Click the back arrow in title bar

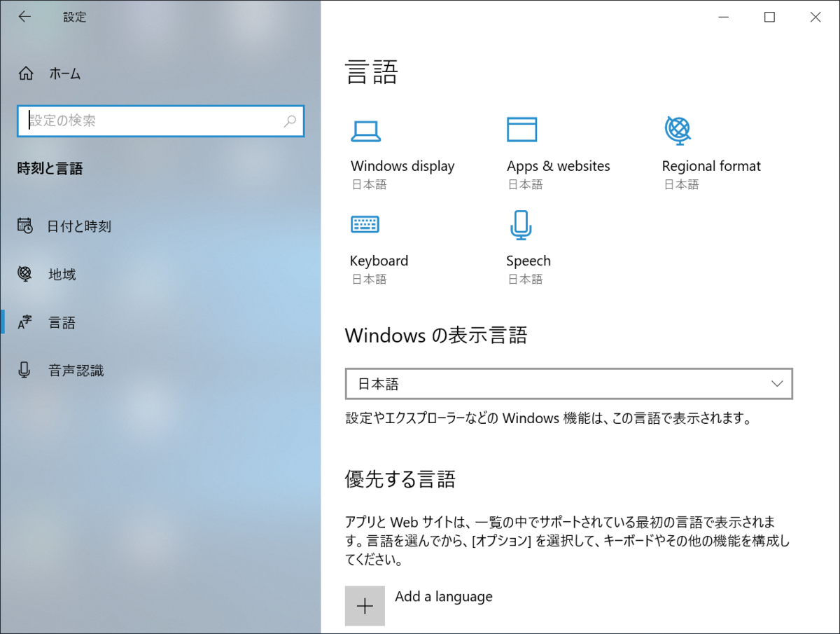(24, 17)
